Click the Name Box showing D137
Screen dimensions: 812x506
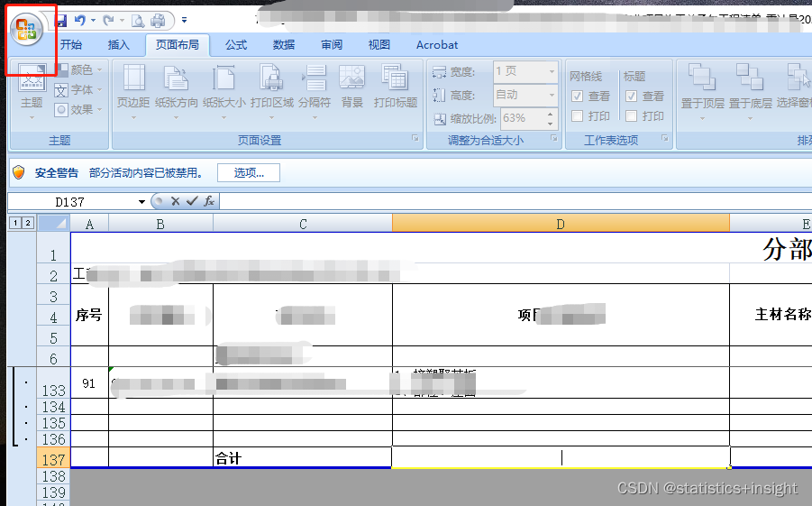pyautogui.click(x=70, y=202)
